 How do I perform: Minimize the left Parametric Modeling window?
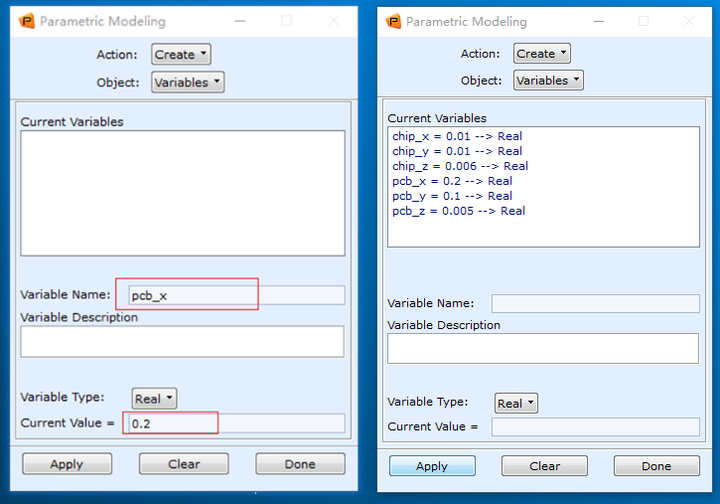[240, 21]
